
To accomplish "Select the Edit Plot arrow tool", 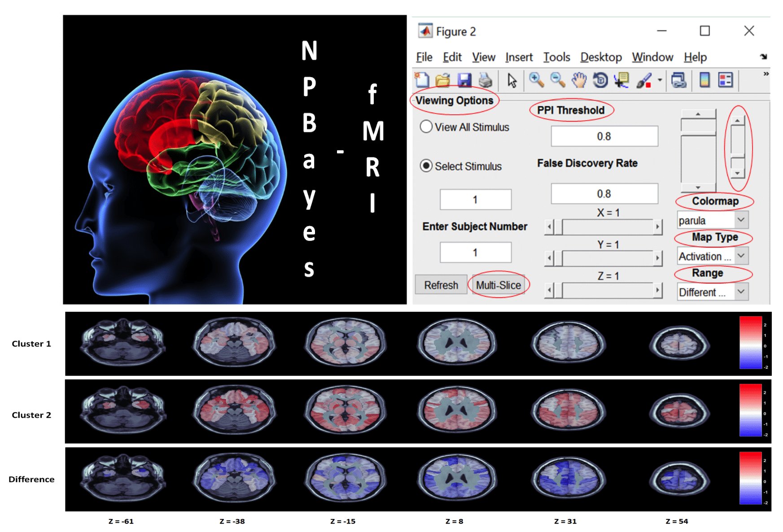I will [x=512, y=81].
